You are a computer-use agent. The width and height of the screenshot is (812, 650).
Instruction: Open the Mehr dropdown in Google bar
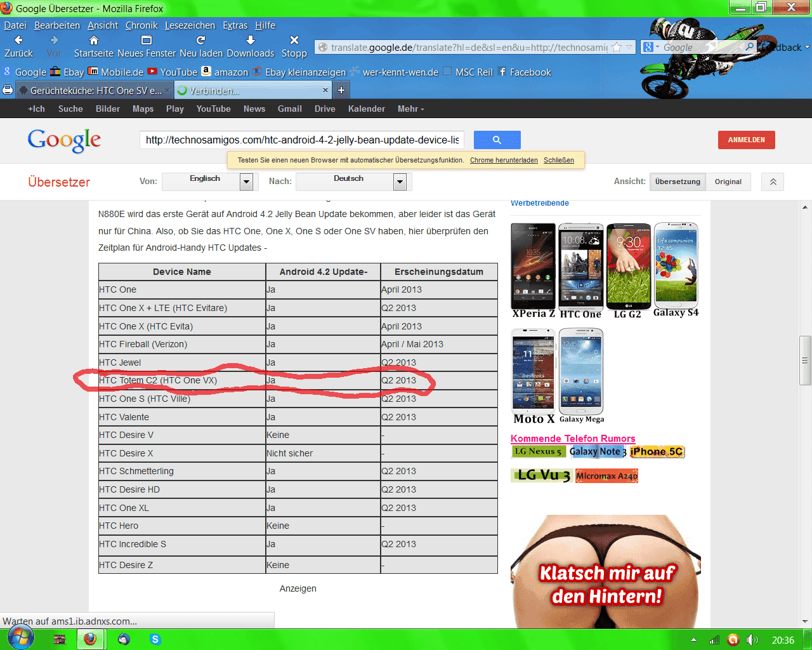coord(411,109)
